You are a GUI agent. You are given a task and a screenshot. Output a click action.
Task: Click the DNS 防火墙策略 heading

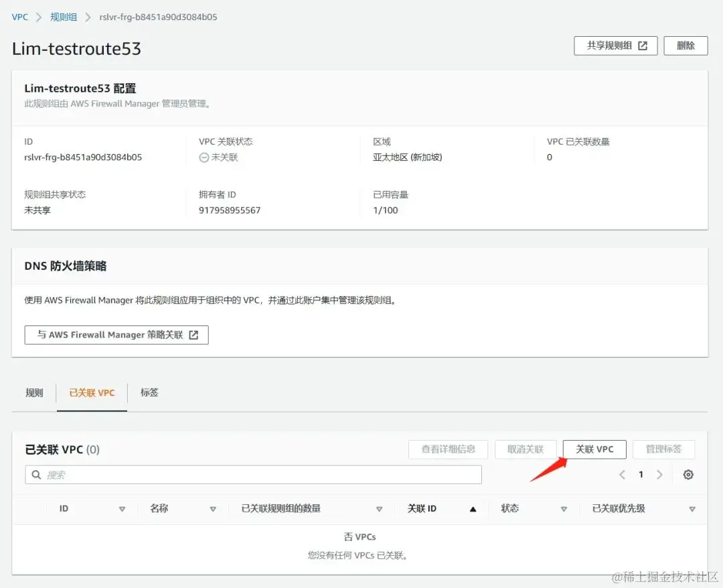pyautogui.click(x=66, y=266)
